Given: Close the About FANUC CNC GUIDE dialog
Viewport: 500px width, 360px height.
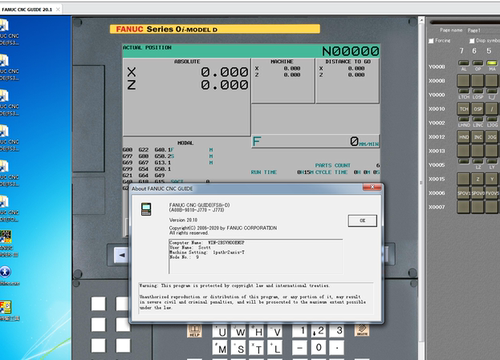Looking at the screenshot, I should coord(372,188).
